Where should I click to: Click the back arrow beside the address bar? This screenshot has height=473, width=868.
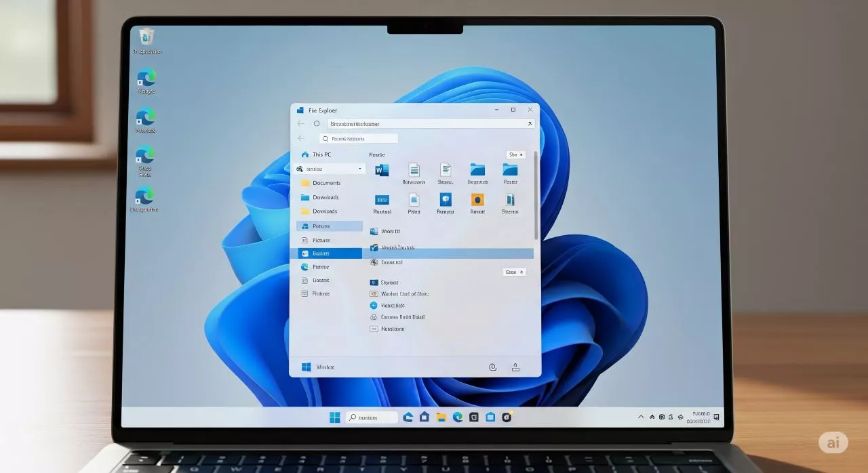click(x=301, y=124)
